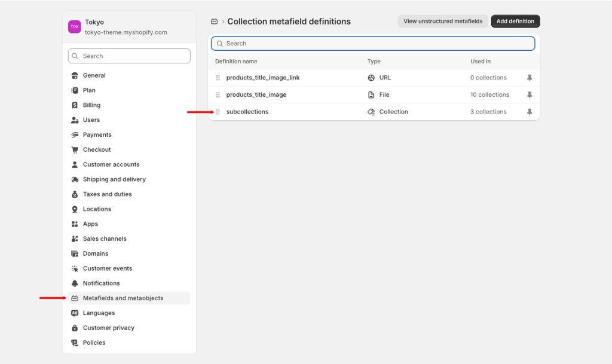
Task: Go to Payments settings
Action: coord(129,134)
